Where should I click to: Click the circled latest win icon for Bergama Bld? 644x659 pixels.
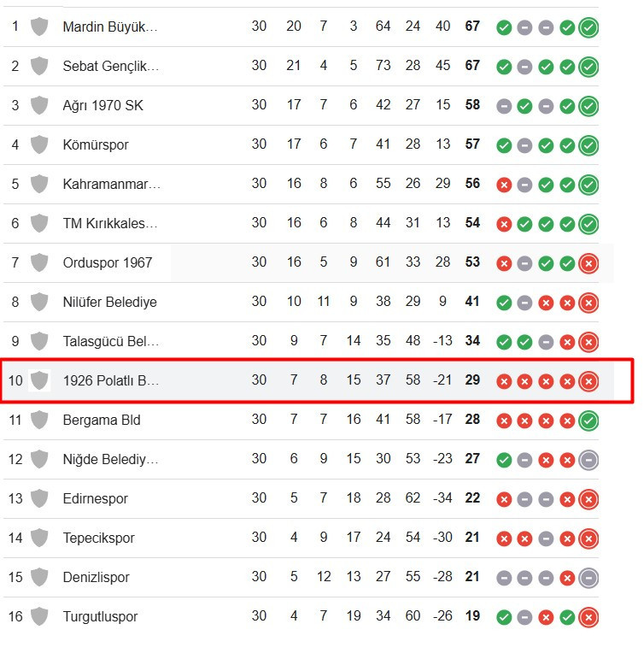pos(588,421)
